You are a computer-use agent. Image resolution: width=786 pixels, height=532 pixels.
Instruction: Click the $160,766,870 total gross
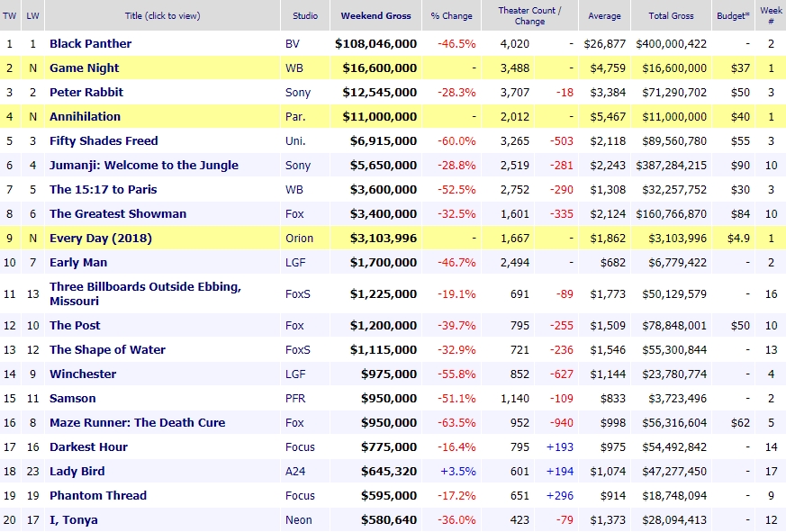672,214
